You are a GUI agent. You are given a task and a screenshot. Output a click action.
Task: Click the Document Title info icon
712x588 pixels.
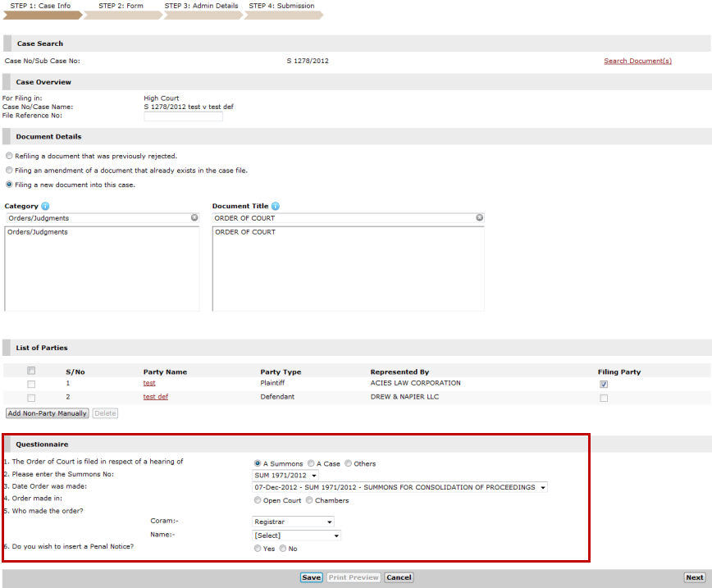coord(276,207)
